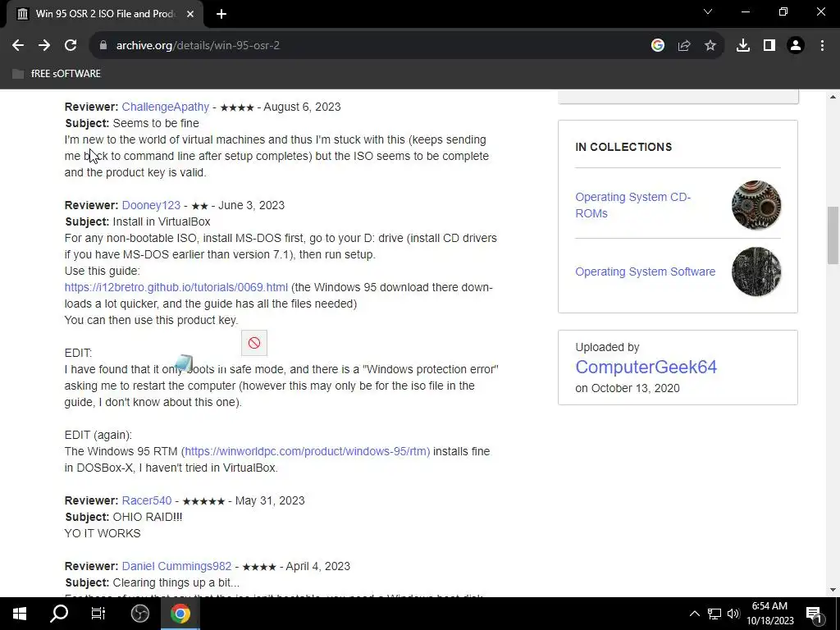The image size is (840, 630).
Task: Click the 'OHIO RAID!!!' subject text
Action: click(148, 517)
